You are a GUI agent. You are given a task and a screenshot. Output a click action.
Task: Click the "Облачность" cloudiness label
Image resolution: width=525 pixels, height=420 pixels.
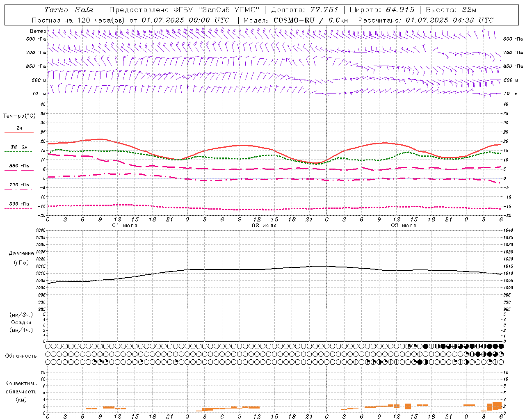tap(21, 356)
